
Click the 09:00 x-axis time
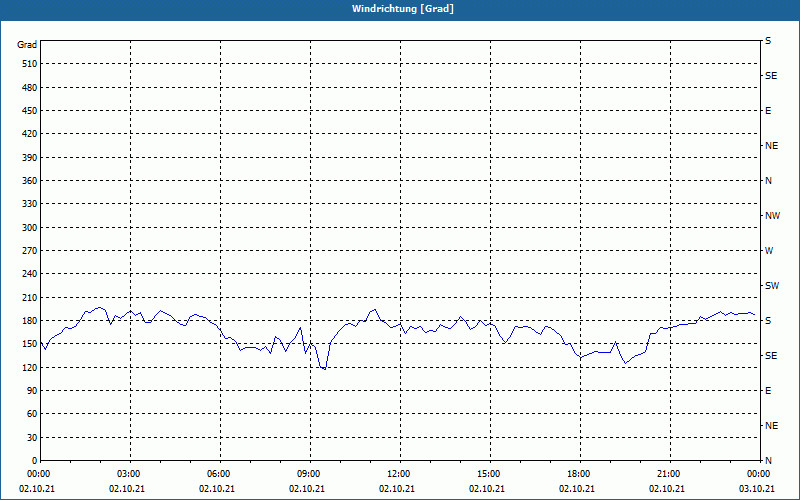(x=311, y=474)
